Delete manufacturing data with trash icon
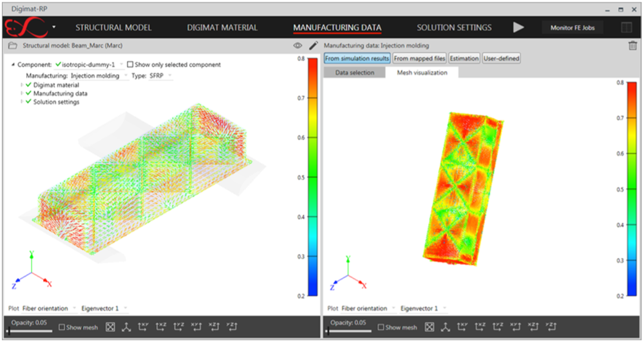 coord(632,46)
